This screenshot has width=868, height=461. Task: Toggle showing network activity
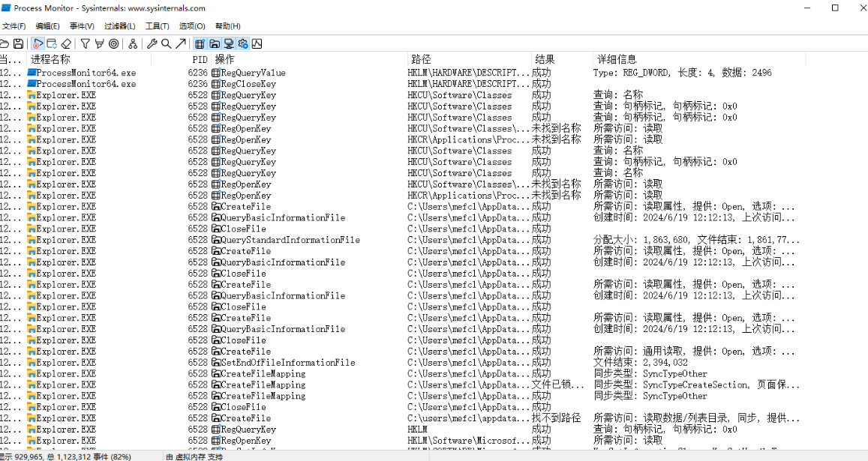(x=229, y=43)
